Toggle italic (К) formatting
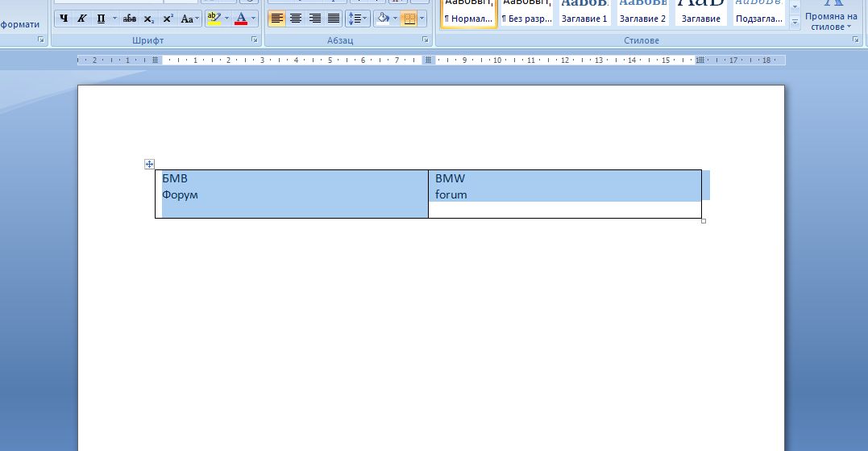Image resolution: width=868 pixels, height=451 pixels. [82, 19]
